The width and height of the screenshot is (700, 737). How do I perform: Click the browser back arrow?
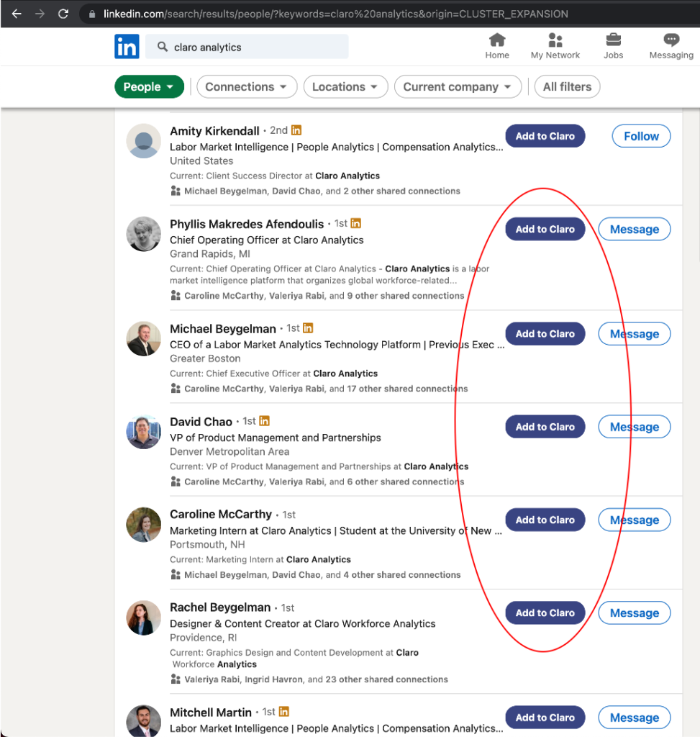pyautogui.click(x=17, y=14)
